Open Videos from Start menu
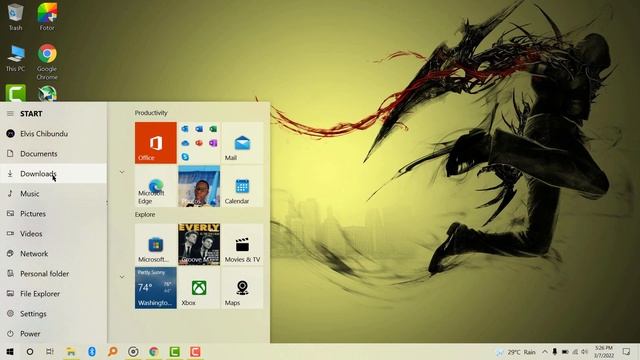This screenshot has width=640, height=360. coord(53,233)
